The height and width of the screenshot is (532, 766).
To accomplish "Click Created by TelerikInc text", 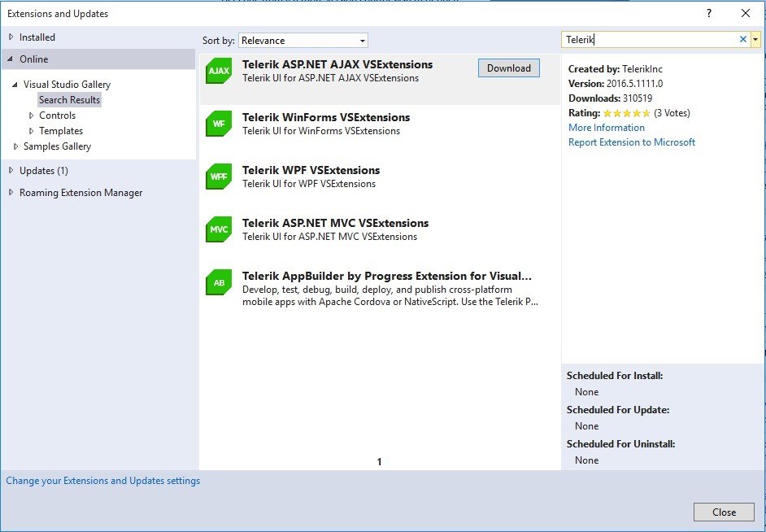I will coord(615,69).
